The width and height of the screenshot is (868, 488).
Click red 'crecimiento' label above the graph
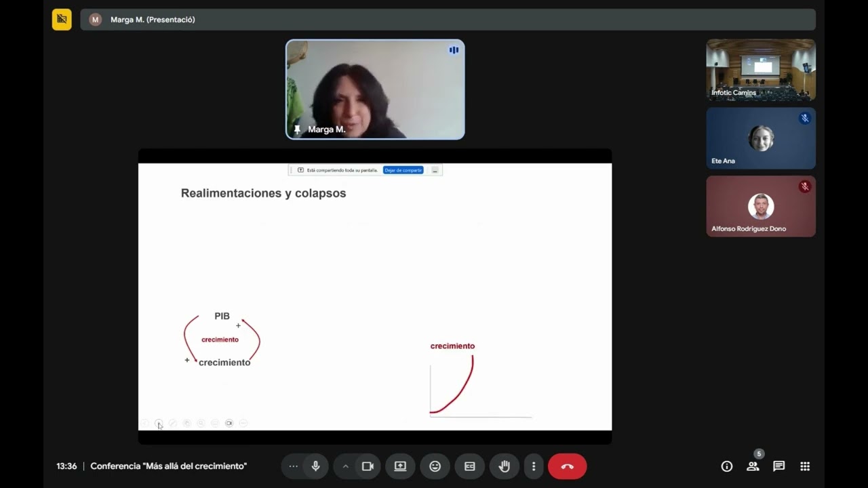pyautogui.click(x=452, y=346)
